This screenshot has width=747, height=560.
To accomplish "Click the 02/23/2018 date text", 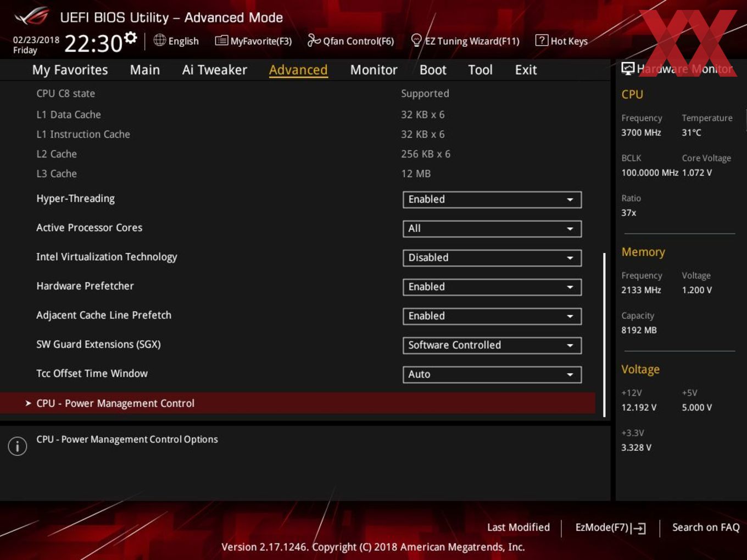I will click(36, 40).
